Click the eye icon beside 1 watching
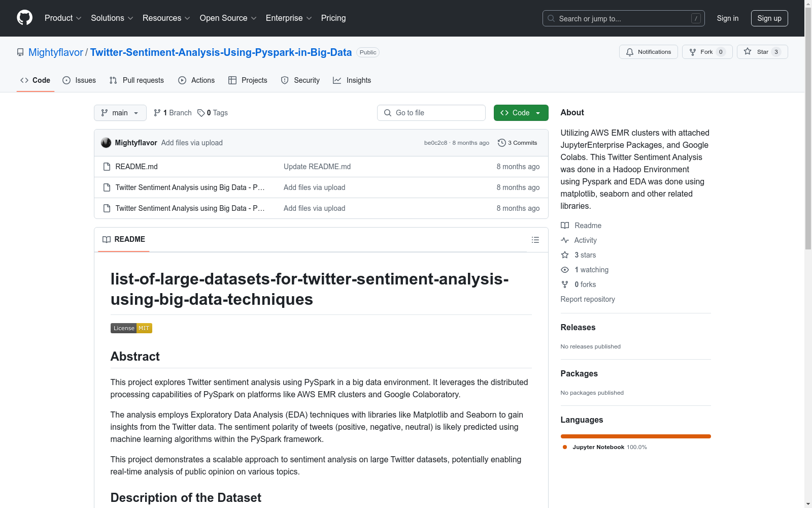The image size is (812, 508). [565, 270]
